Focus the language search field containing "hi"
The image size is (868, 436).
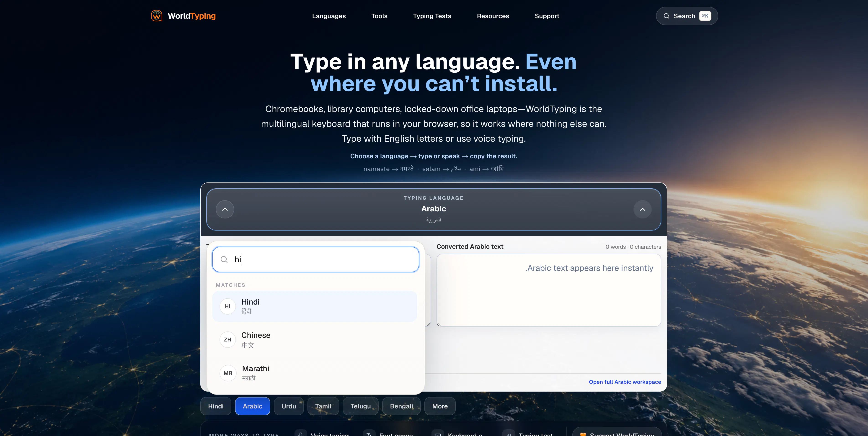(315, 259)
